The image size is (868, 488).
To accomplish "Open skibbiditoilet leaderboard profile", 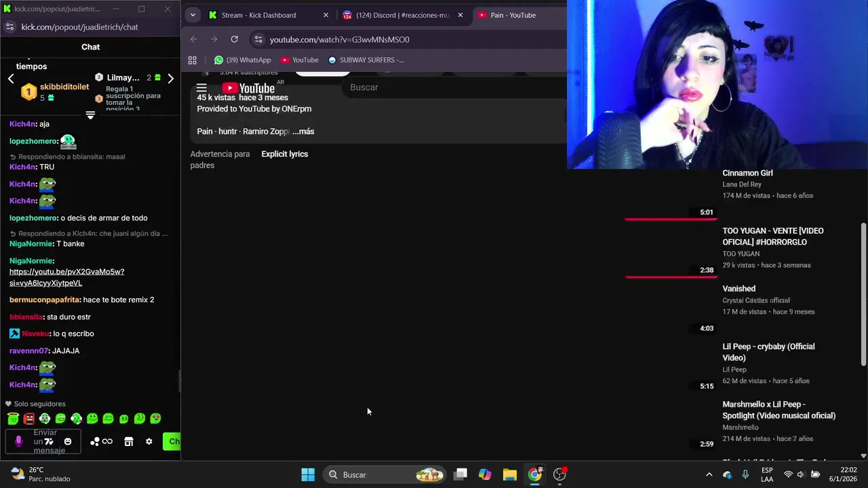I will pos(64,87).
